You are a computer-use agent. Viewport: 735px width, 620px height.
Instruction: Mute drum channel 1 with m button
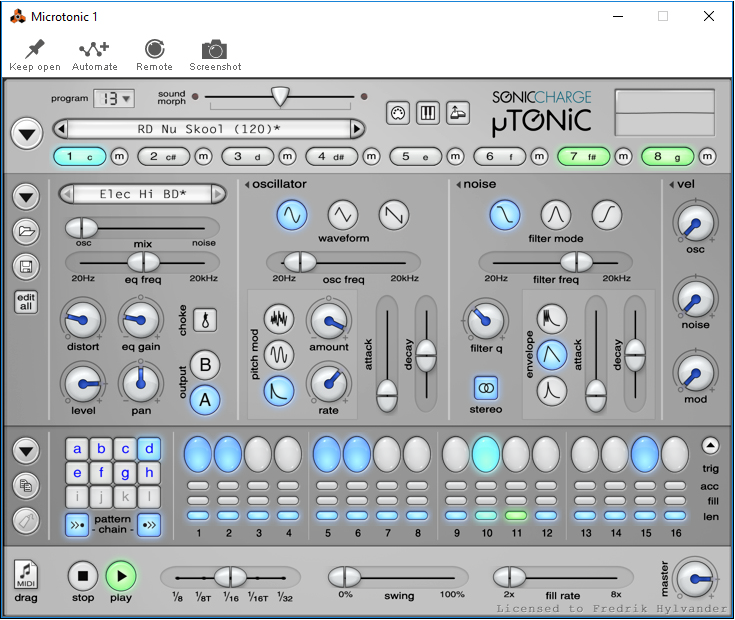[119, 157]
